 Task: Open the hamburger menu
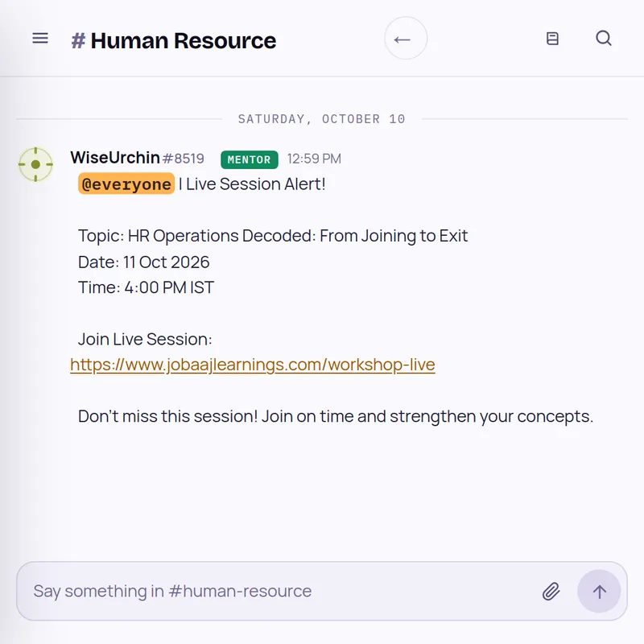point(40,39)
